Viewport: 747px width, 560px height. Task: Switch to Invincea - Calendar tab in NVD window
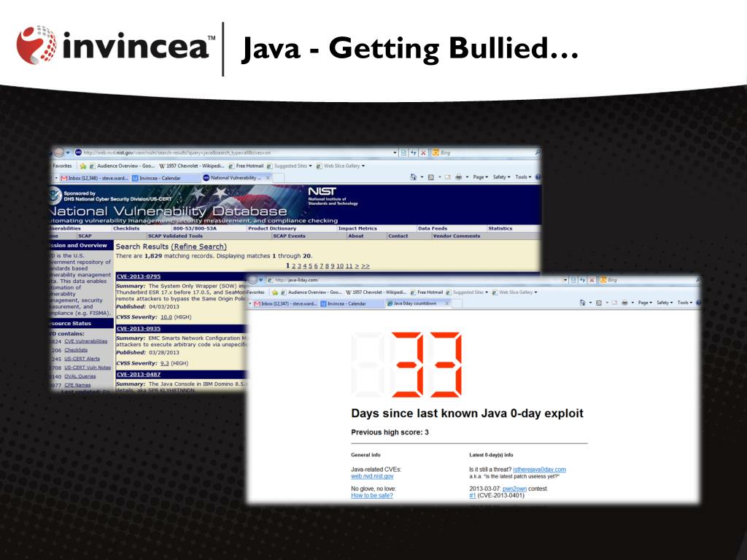click(x=164, y=178)
